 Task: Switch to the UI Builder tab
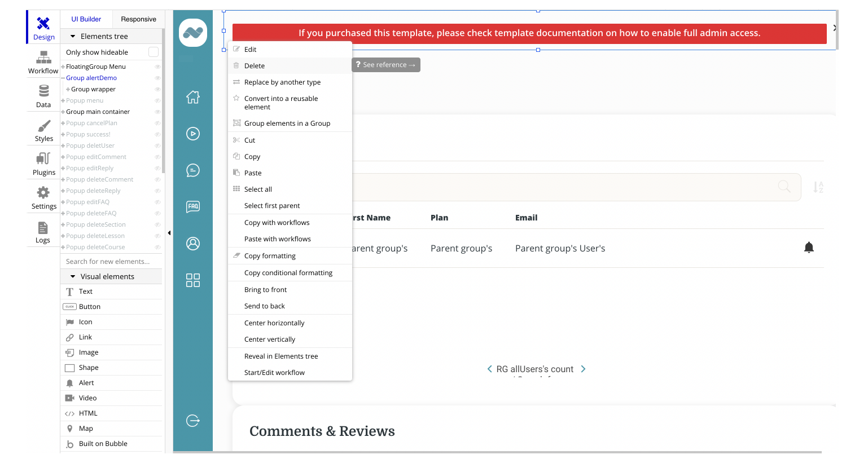(86, 19)
